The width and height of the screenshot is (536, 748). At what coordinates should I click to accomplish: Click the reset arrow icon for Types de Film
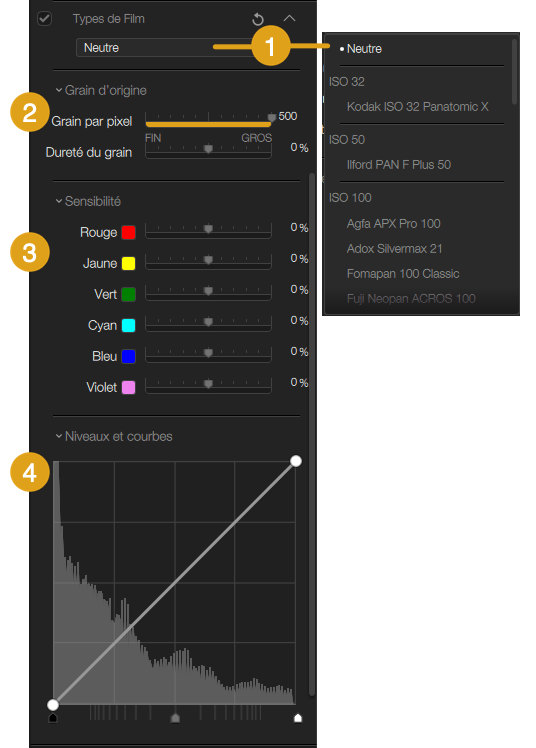click(x=258, y=19)
